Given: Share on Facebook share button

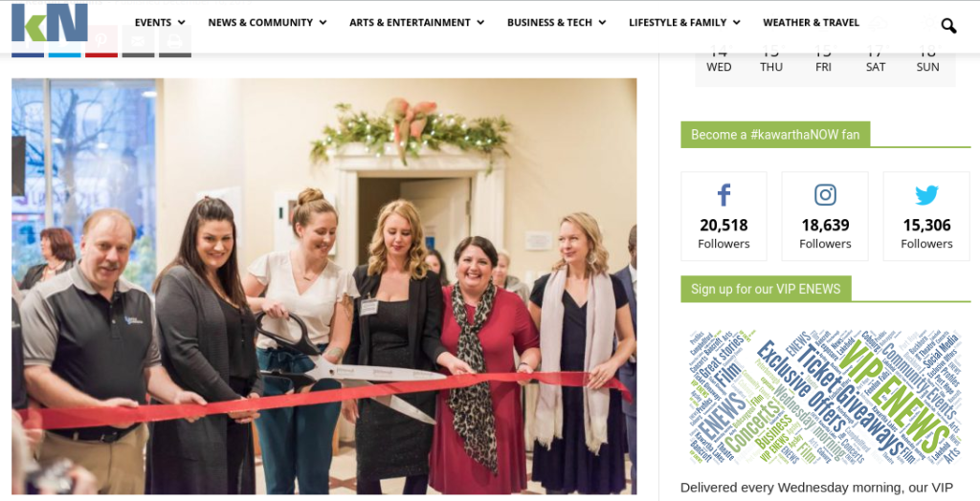Looking at the screenshot, I should [x=28, y=41].
